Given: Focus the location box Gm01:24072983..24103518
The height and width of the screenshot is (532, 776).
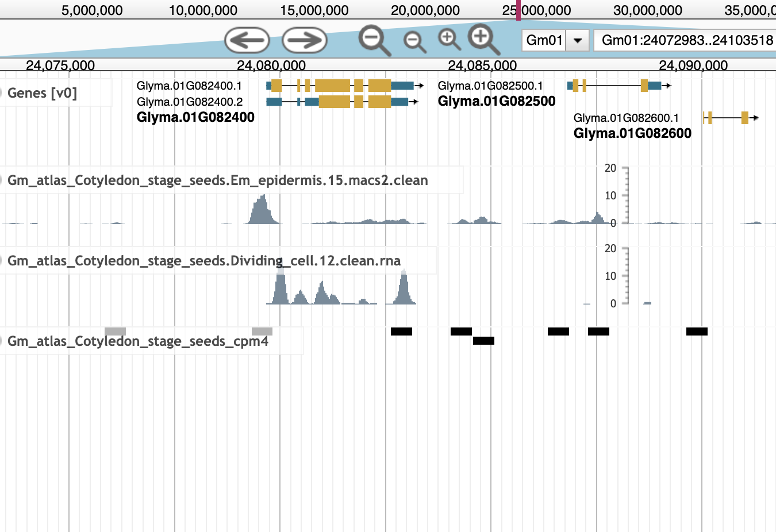Looking at the screenshot, I should coord(685,40).
